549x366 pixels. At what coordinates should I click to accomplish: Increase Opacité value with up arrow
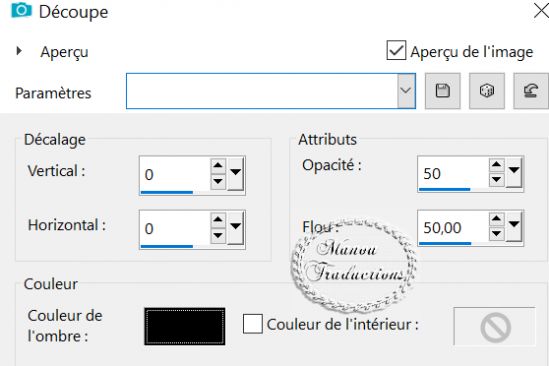coord(496,164)
